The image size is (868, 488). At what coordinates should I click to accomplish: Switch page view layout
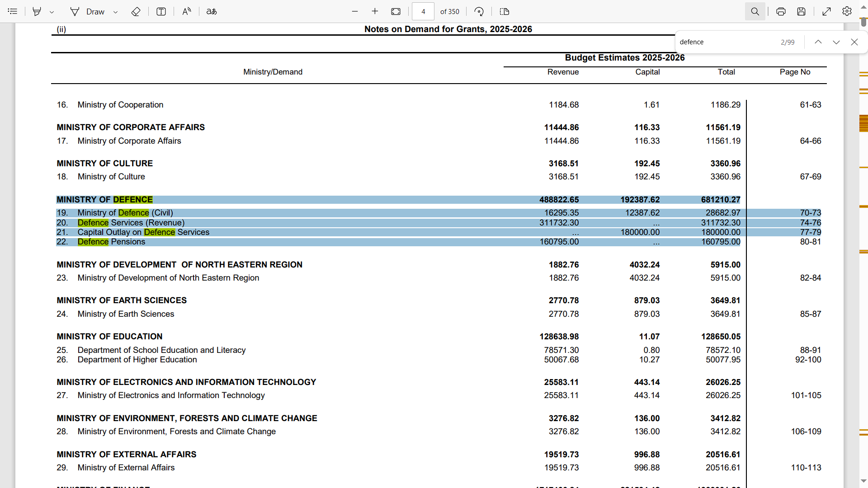505,11
